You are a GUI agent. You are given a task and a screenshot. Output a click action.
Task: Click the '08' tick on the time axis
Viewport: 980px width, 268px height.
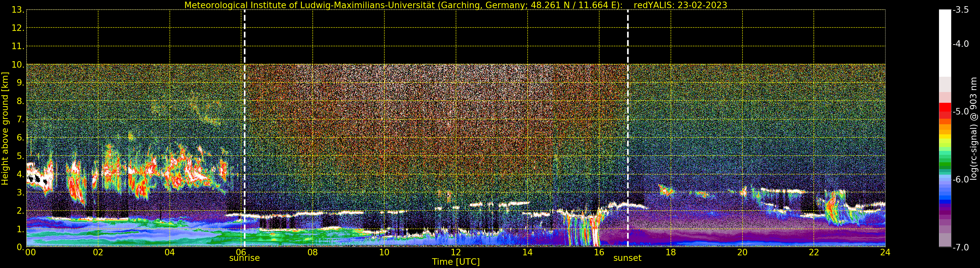tap(313, 252)
